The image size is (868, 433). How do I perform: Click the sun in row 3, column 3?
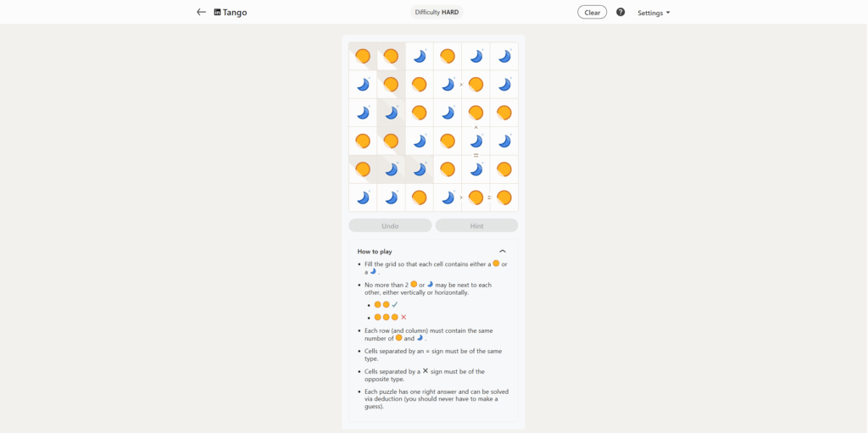pos(420,113)
